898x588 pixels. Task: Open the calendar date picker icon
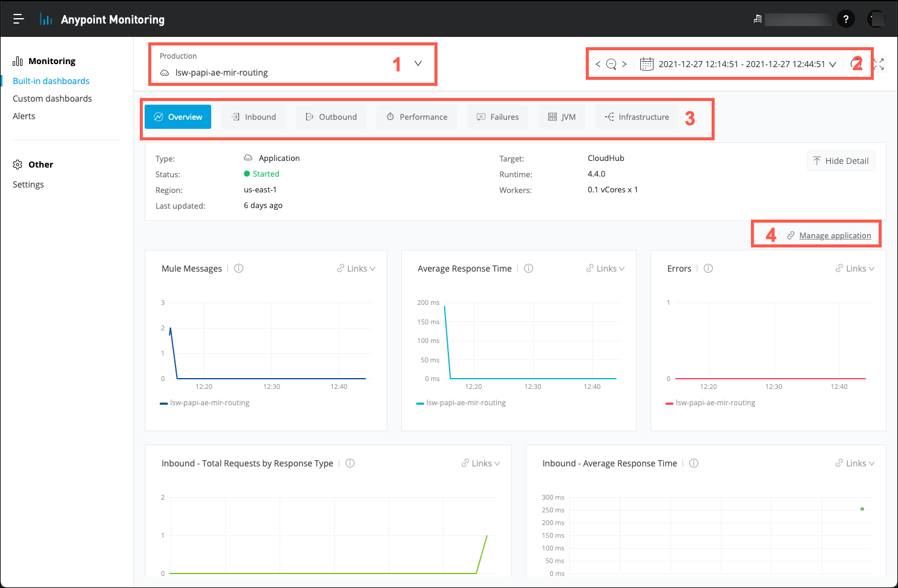click(x=646, y=64)
